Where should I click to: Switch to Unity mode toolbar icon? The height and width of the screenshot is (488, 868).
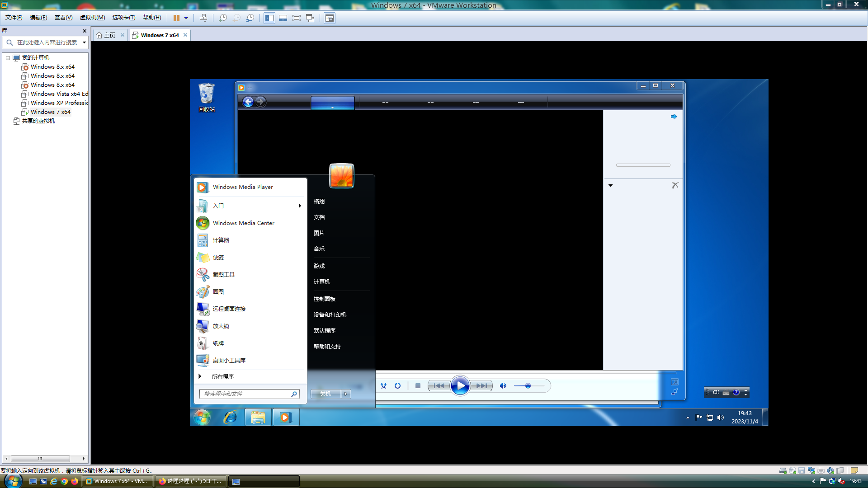pyautogui.click(x=310, y=18)
